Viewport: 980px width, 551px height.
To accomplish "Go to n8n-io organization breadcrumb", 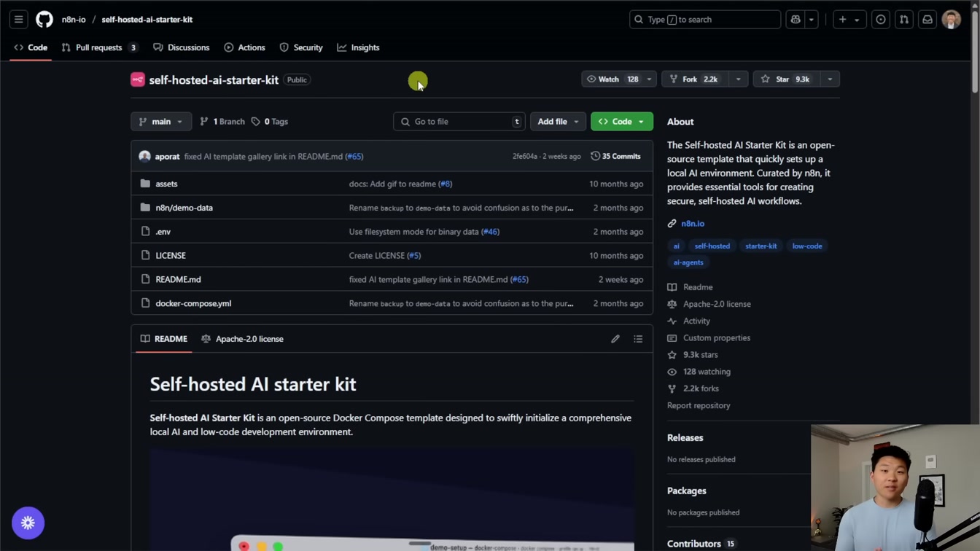I will pyautogui.click(x=74, y=20).
